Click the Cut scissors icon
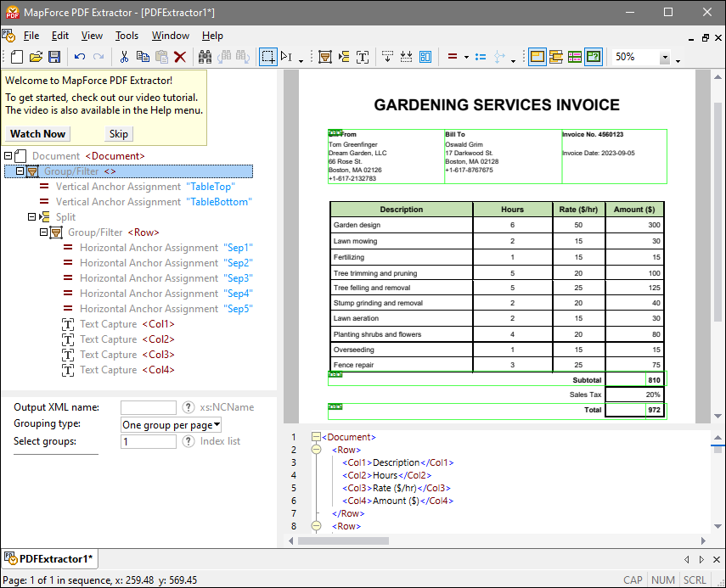Screen dimensions: 726x588 [124, 57]
